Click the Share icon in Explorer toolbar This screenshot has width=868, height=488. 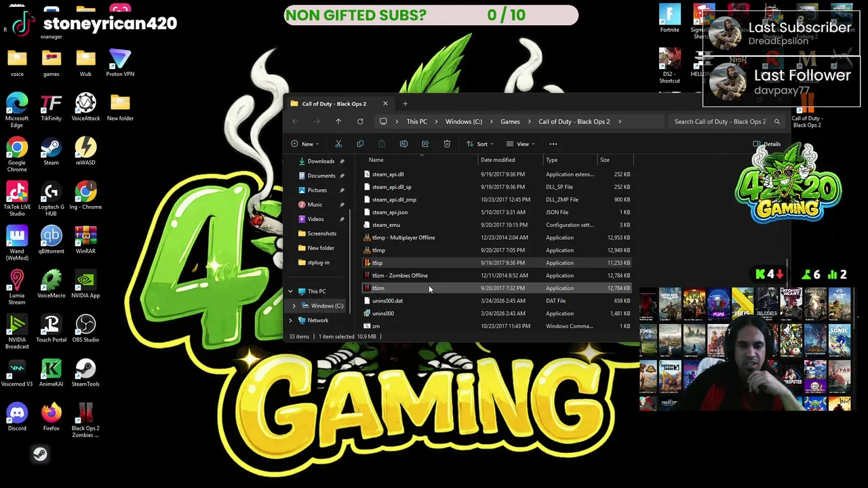click(x=425, y=144)
